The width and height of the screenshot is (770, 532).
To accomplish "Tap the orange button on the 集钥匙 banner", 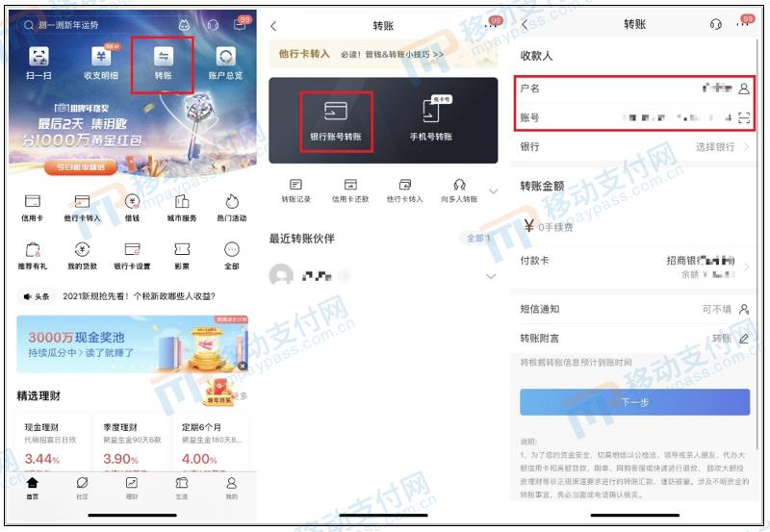I will (81, 166).
